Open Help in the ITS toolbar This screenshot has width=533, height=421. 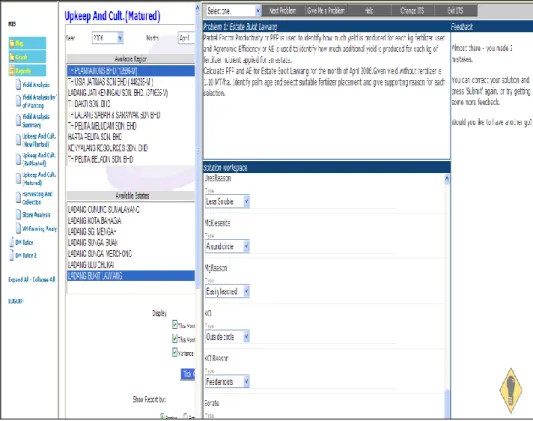click(369, 11)
